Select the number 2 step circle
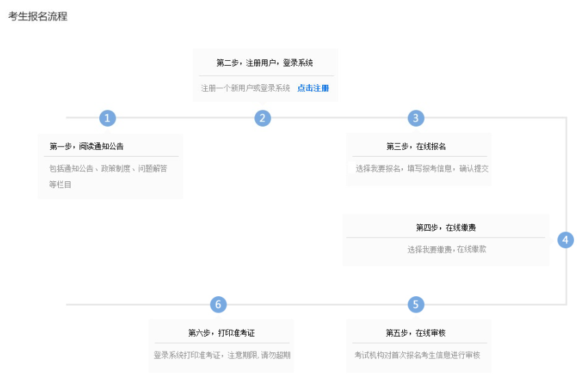Viewport: 578px width, 392px height. 263,118
